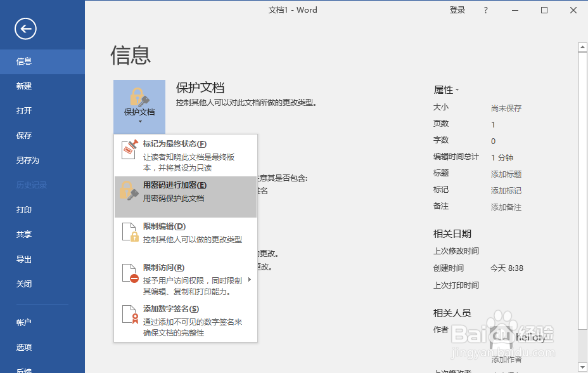The width and height of the screenshot is (588, 373).
Task: Click the lock and key encrypt icon
Action: [x=129, y=191]
